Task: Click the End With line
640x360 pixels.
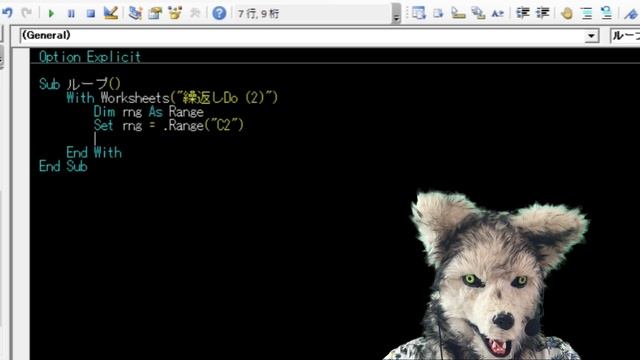Action: 94,153
